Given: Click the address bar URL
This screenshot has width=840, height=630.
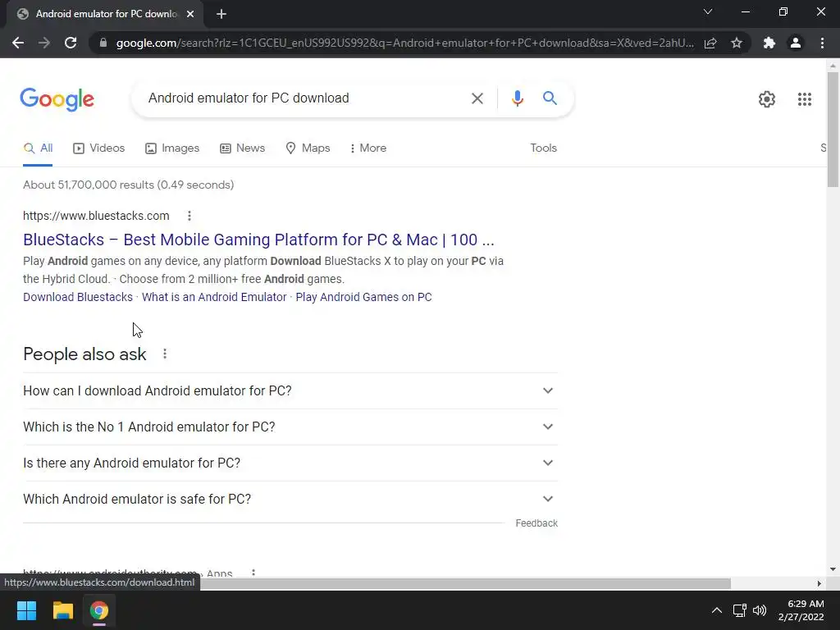Looking at the screenshot, I should 404,43.
